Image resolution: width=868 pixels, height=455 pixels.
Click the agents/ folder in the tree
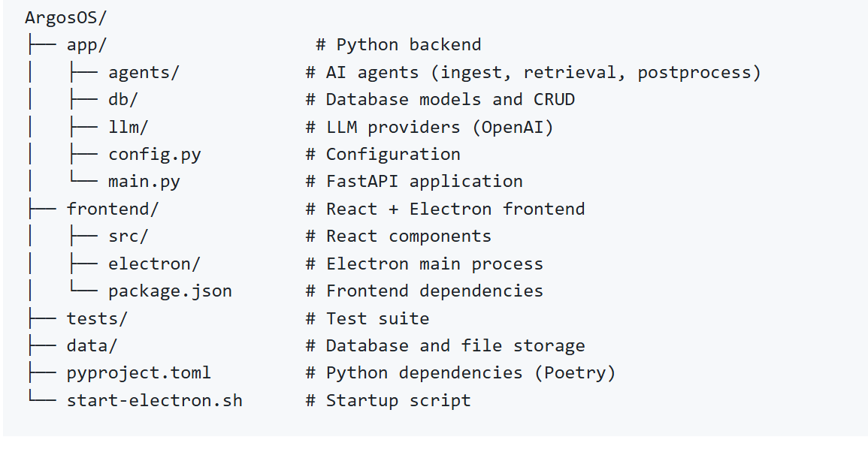pyautogui.click(x=144, y=72)
